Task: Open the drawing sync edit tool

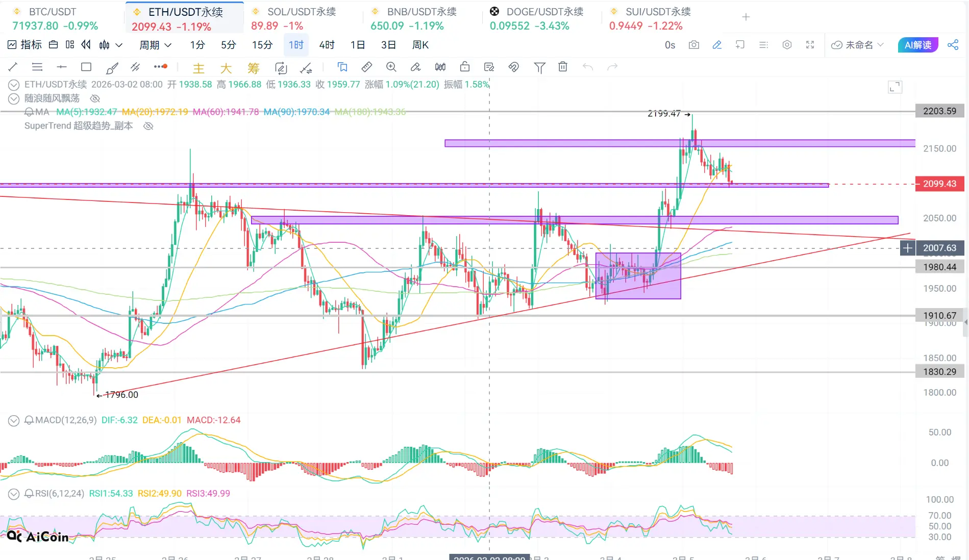Action: coord(281,68)
